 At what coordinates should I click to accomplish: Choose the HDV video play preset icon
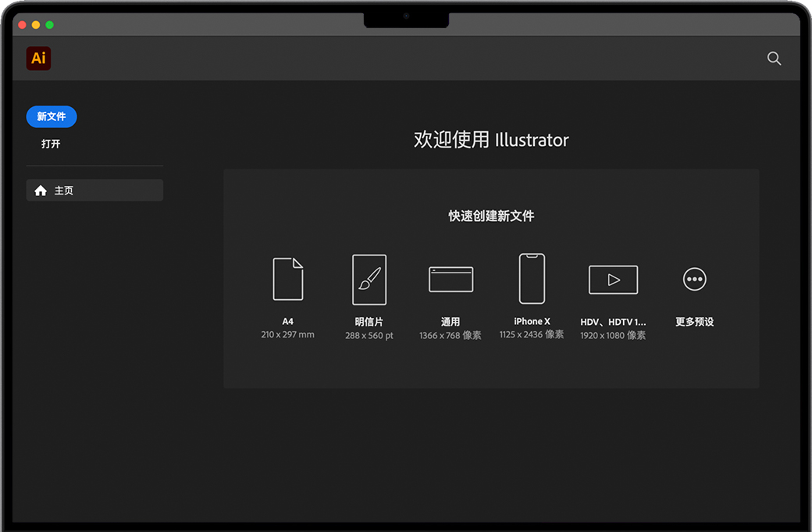pos(613,280)
